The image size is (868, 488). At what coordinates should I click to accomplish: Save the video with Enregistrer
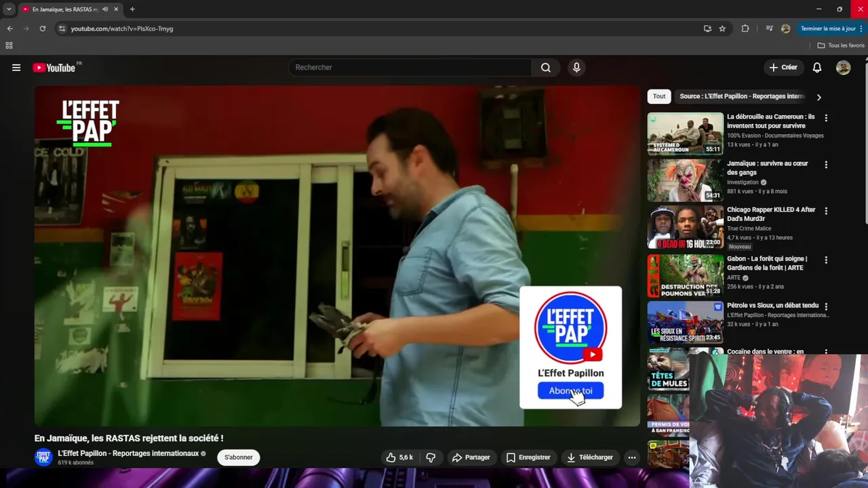528,457
